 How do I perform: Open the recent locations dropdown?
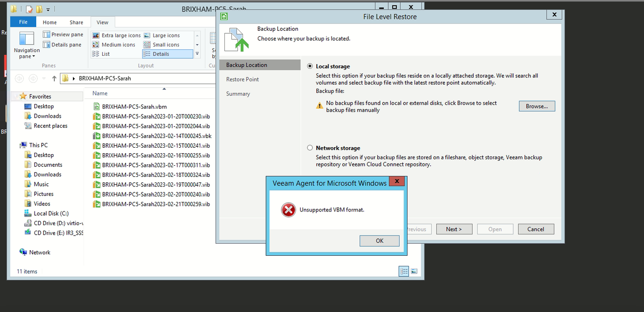(44, 79)
